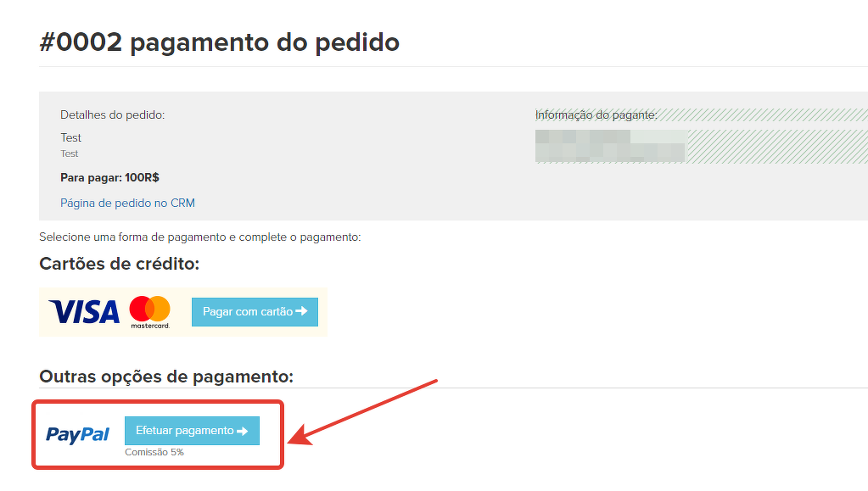The height and width of the screenshot is (491, 868).
Task: Click the Pagar com cartão button
Action: coord(255,312)
